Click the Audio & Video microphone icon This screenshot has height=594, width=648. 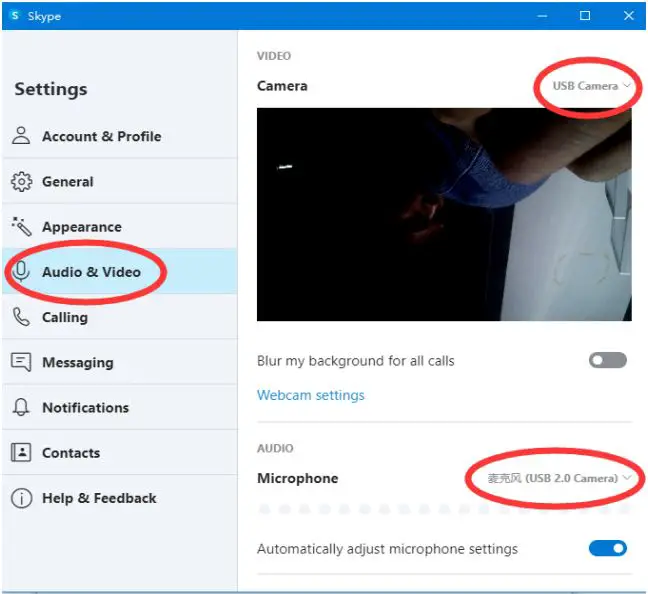coord(21,272)
